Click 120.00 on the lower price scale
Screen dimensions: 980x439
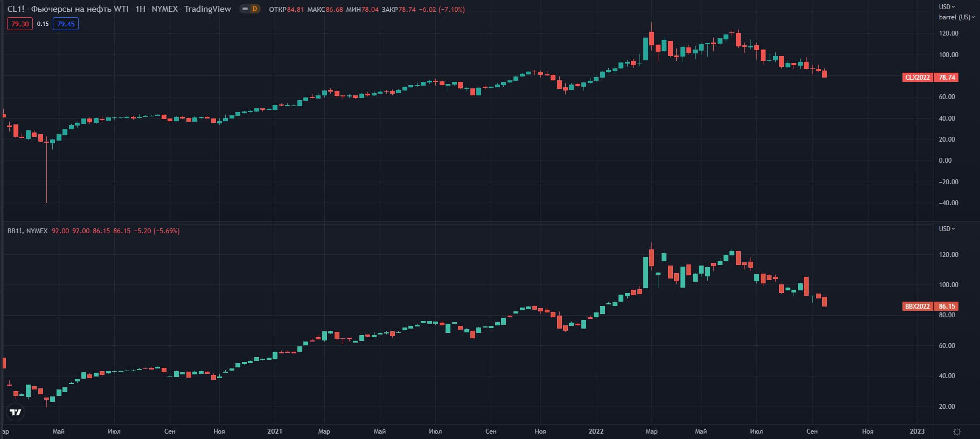[948, 255]
